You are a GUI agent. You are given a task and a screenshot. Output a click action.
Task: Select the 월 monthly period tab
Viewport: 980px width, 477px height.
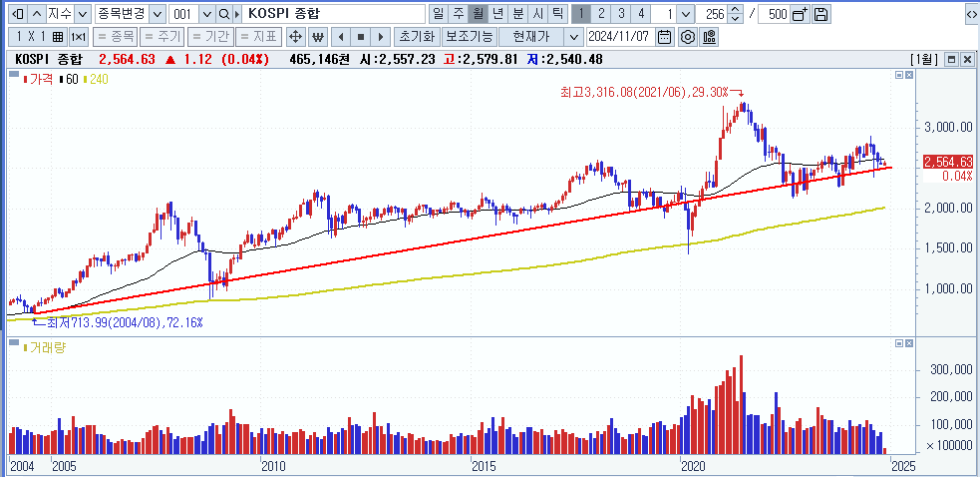click(x=478, y=14)
